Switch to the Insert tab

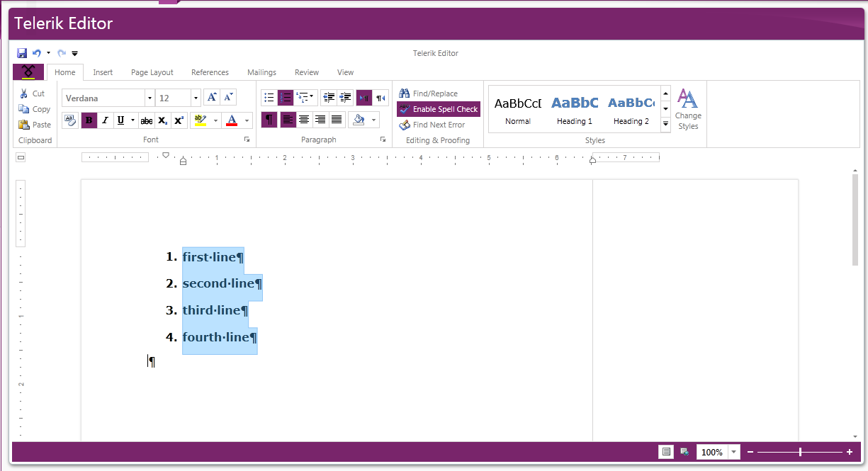coord(103,72)
